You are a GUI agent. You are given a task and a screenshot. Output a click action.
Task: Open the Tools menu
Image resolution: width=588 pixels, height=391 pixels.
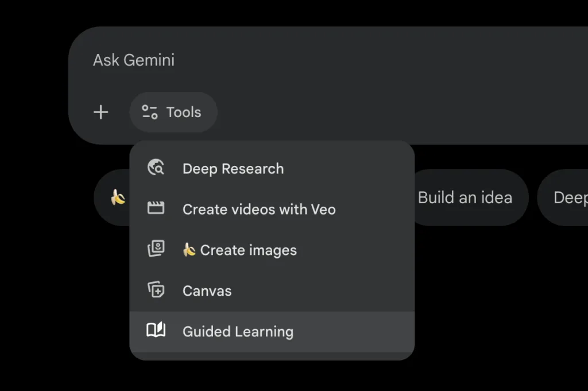point(173,112)
